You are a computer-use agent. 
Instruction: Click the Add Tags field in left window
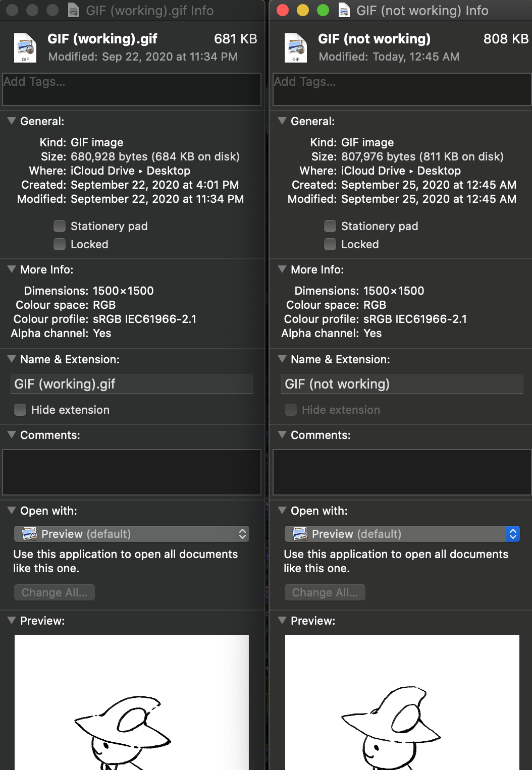tap(131, 89)
